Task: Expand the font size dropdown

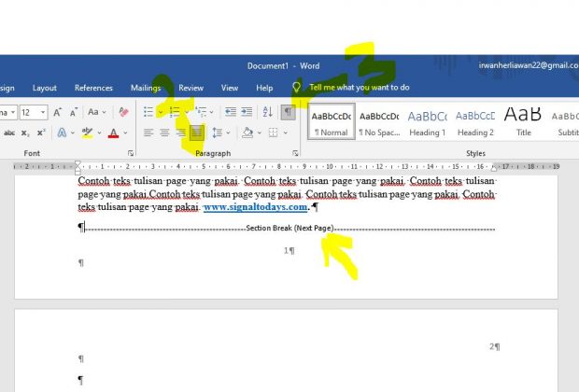Action: point(43,112)
